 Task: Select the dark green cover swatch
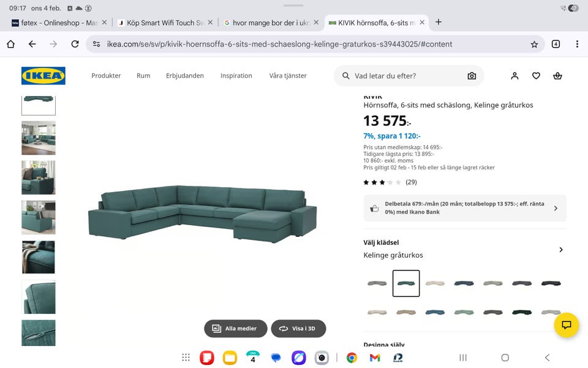coord(522,312)
